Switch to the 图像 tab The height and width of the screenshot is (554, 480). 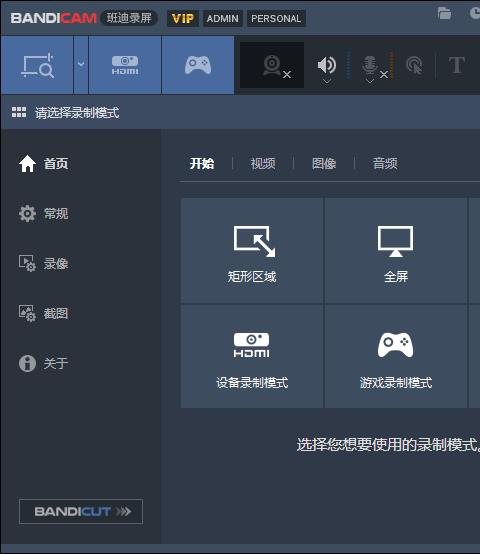click(324, 164)
